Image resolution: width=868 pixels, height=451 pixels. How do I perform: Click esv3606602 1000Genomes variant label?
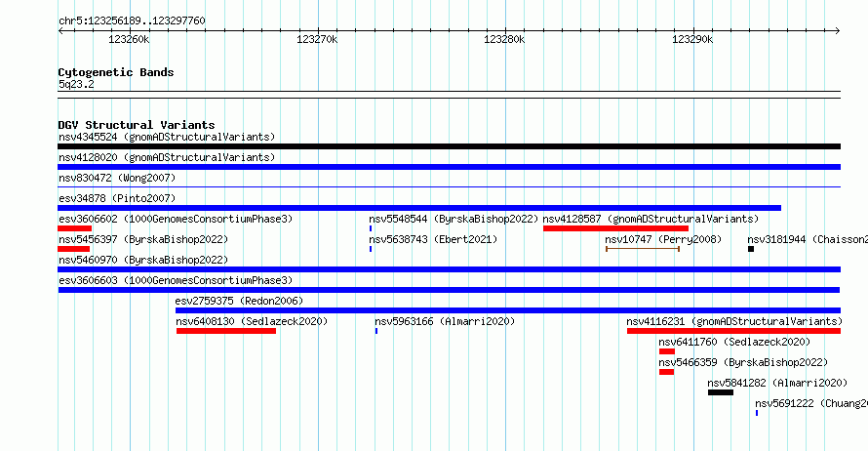[x=176, y=219]
